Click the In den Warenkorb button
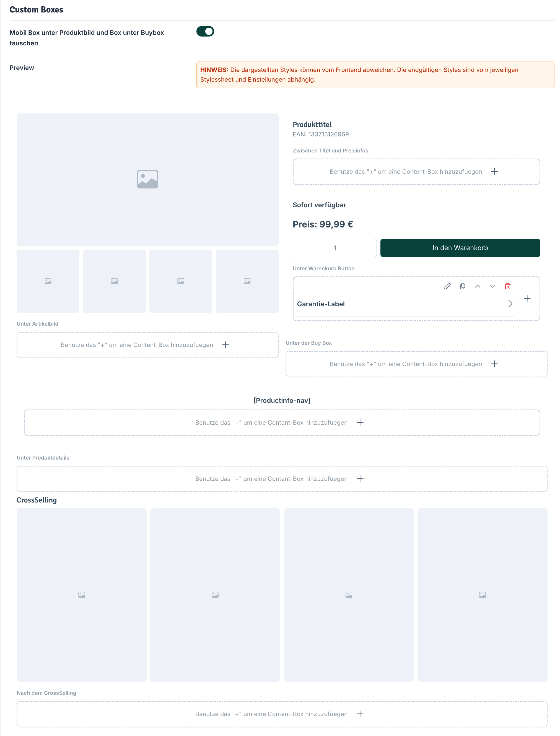The width and height of the screenshot is (560, 736). pyautogui.click(x=460, y=248)
